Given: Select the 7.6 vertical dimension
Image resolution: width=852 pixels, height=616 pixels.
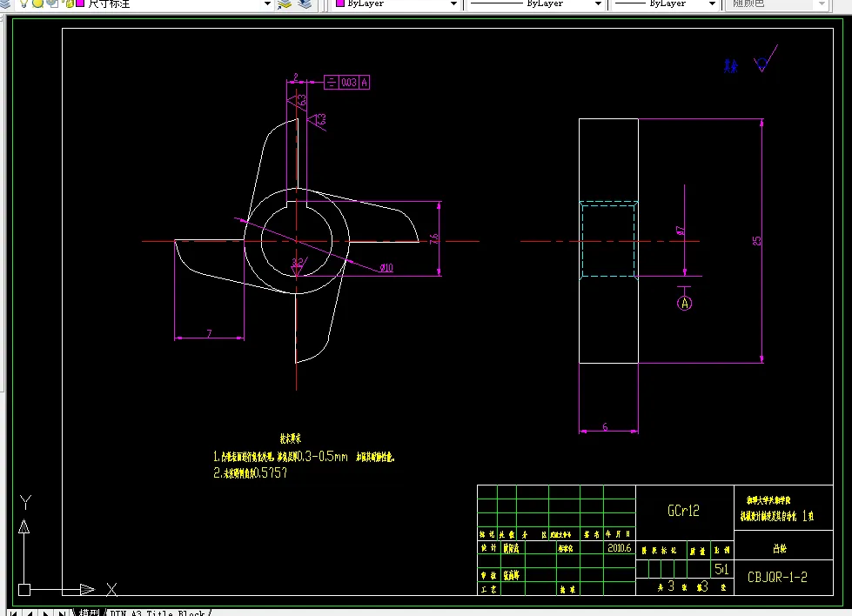Looking at the screenshot, I should point(433,239).
